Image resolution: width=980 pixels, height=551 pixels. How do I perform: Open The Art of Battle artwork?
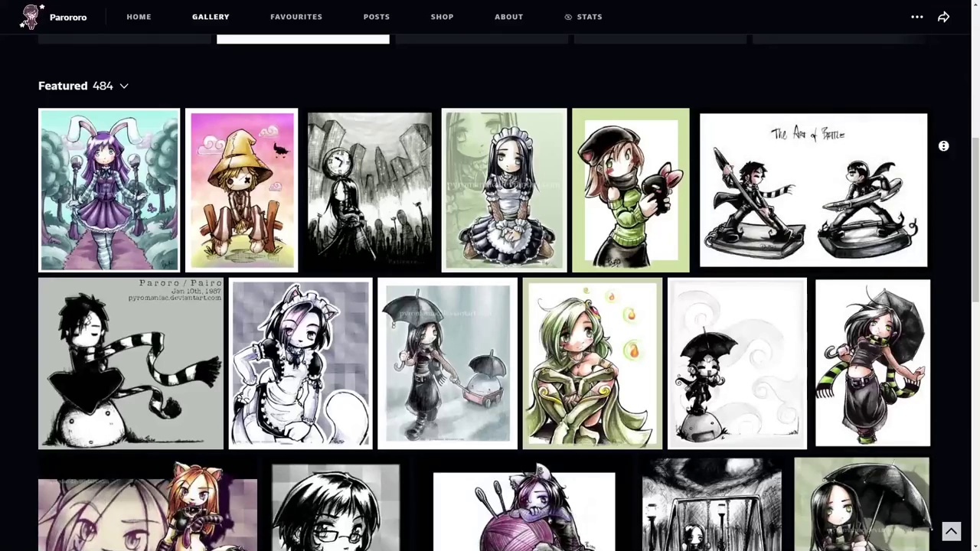813,190
